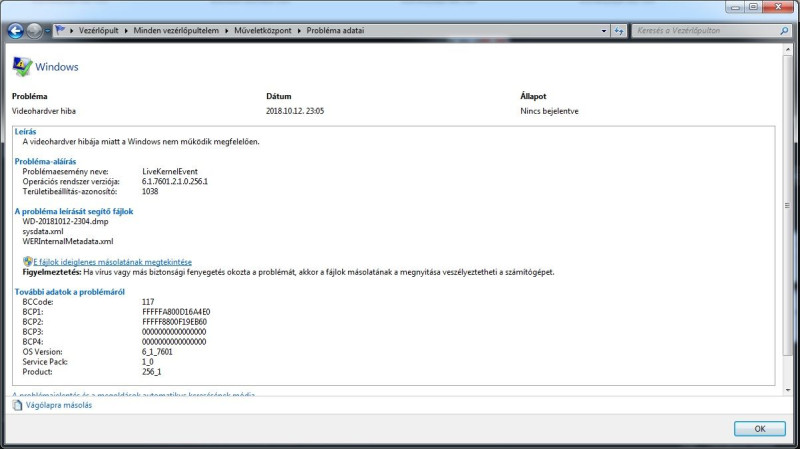Open E fájlok ideiglenes másolatának megtekintése link
Viewport: 800px width, 449px height.
112,262
